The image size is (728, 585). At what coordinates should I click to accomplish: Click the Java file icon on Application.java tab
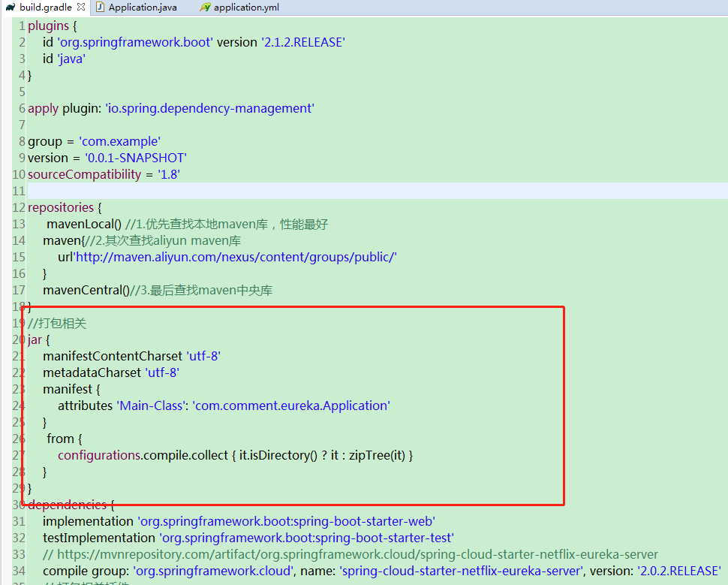click(x=100, y=7)
